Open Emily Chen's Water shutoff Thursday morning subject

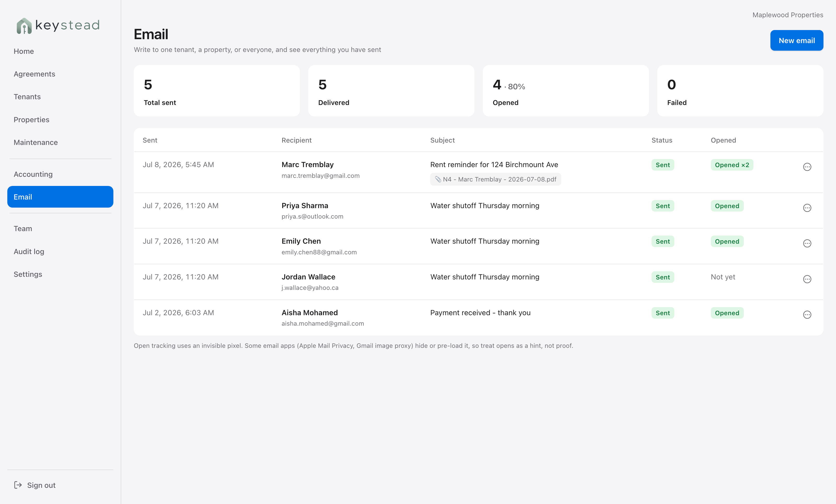click(485, 241)
